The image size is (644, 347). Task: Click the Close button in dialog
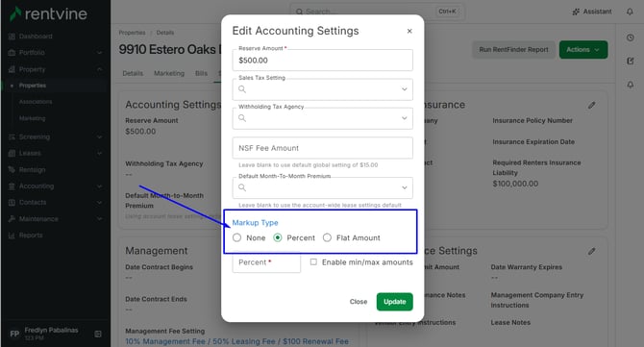[359, 302]
